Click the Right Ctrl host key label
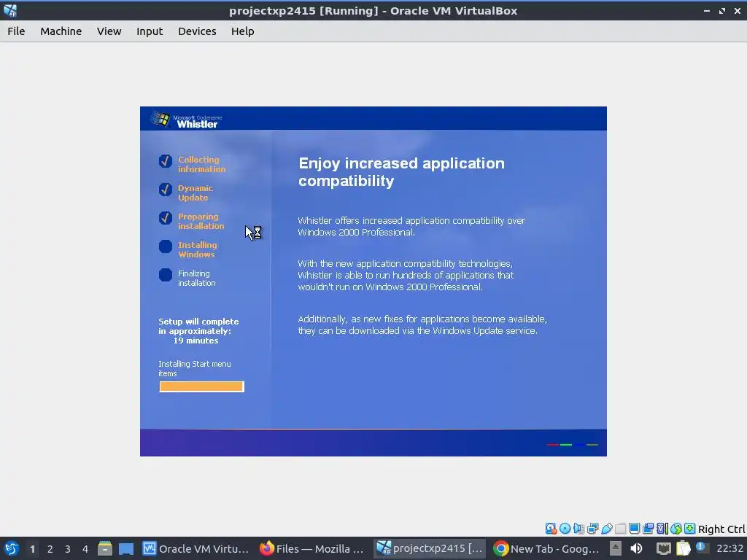747x560 pixels. (x=721, y=529)
